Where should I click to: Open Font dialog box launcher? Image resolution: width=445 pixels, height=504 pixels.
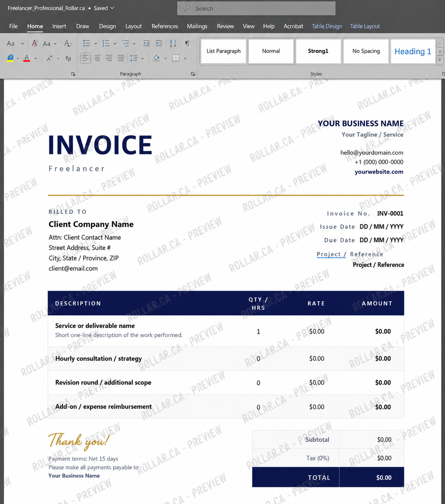pos(73,74)
